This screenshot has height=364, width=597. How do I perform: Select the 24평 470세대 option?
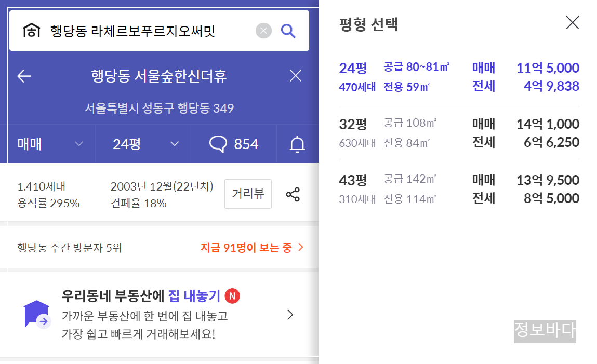pos(459,77)
